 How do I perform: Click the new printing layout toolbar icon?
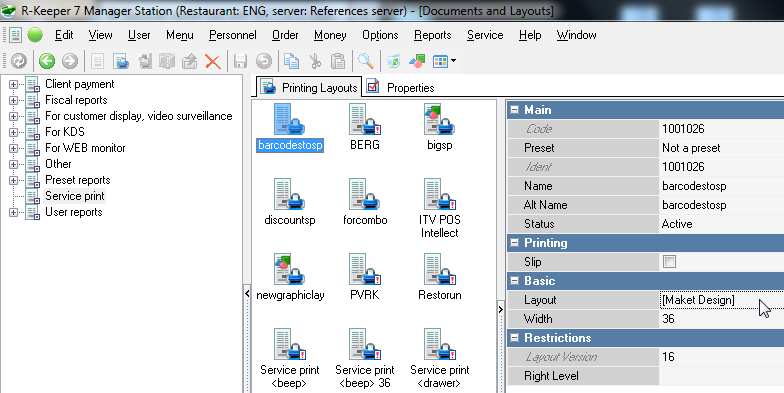tap(121, 62)
